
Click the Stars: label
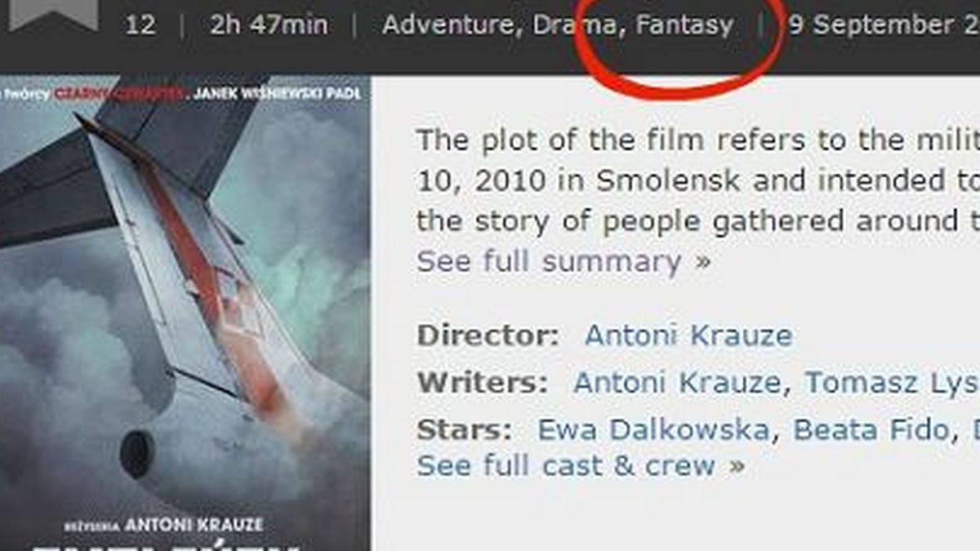464,430
